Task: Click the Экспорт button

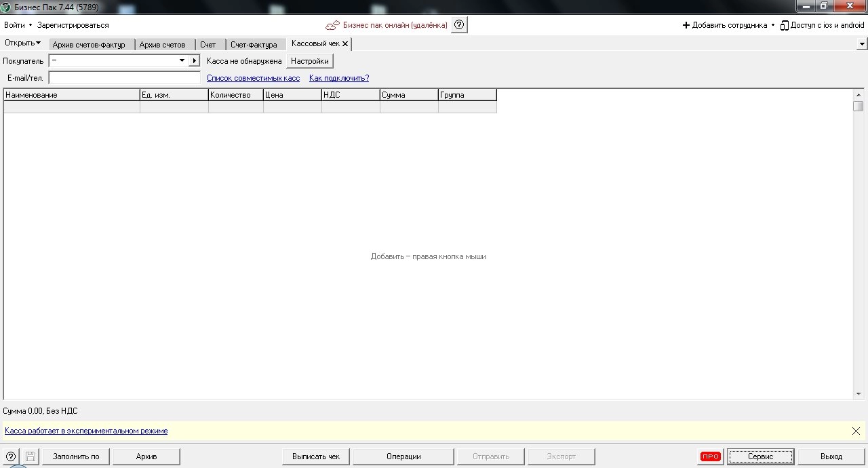Action: tap(561, 456)
